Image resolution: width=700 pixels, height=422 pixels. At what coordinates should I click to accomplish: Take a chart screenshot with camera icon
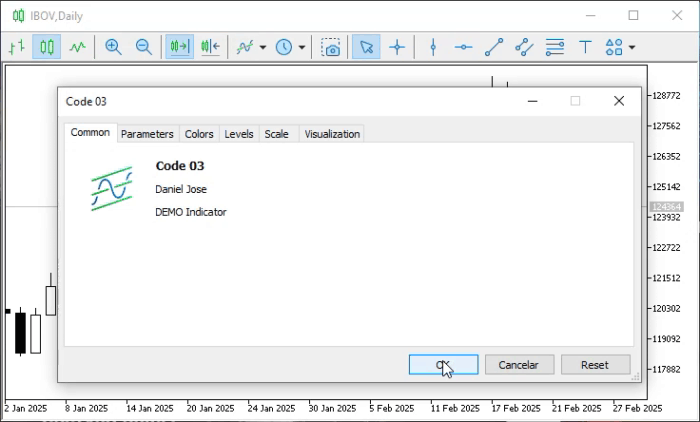click(331, 47)
